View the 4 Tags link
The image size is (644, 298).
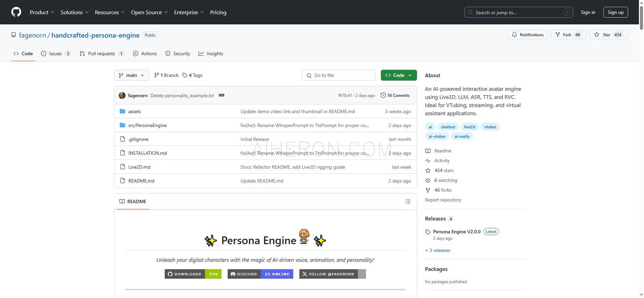pos(192,75)
